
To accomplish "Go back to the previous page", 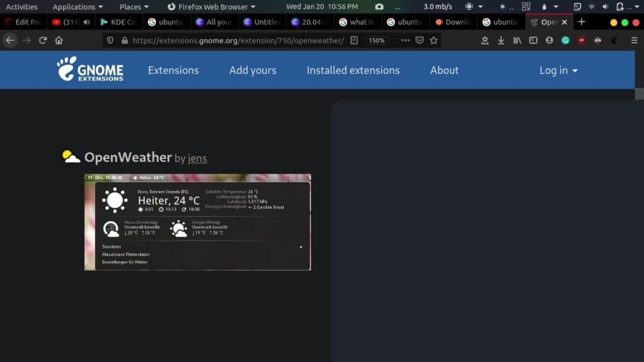I will (x=10, y=40).
